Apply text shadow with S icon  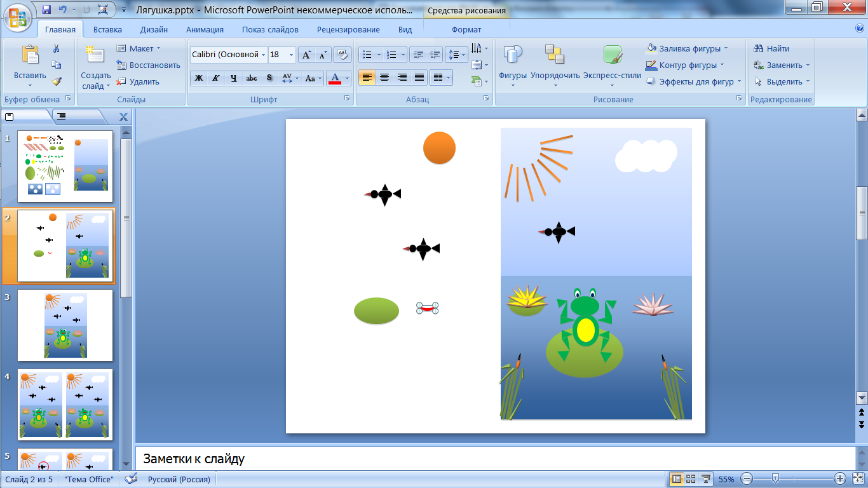(x=269, y=78)
